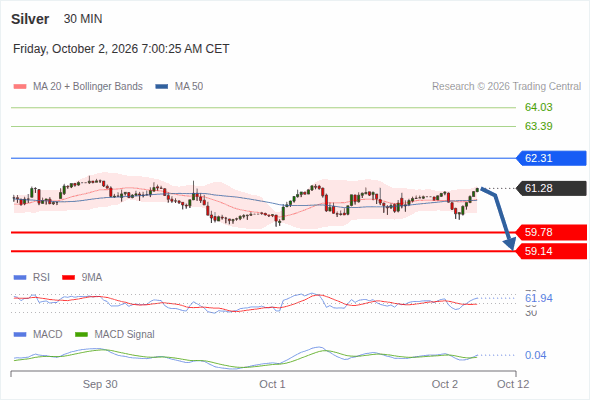Click the Oct 2 date axis label

point(445,384)
